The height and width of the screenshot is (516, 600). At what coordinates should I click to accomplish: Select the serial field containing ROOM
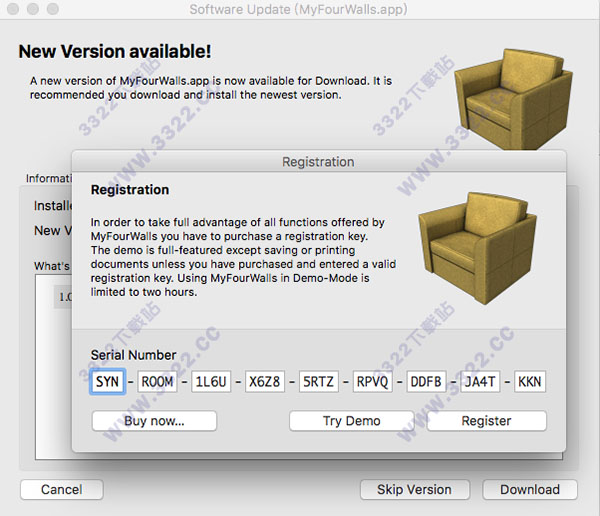157,382
